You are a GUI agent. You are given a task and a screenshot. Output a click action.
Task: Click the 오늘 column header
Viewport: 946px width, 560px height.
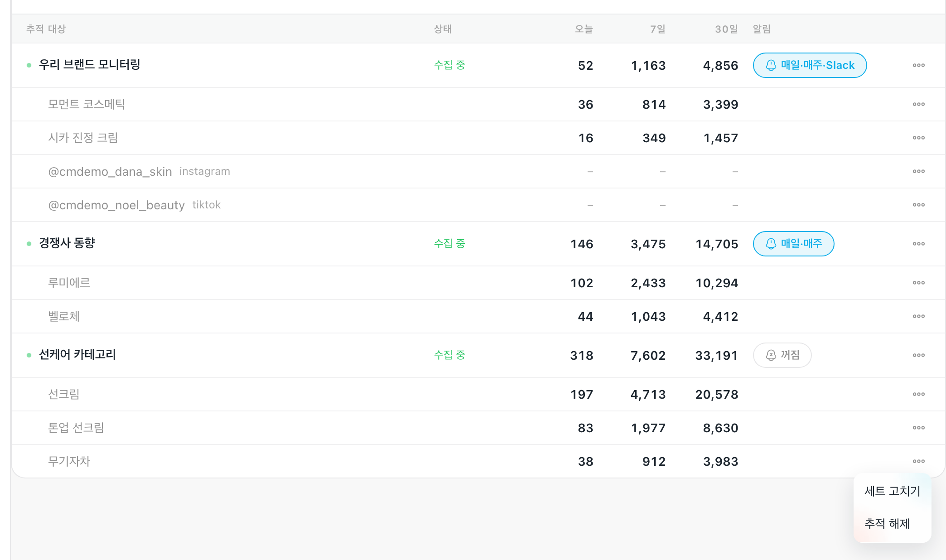click(584, 29)
